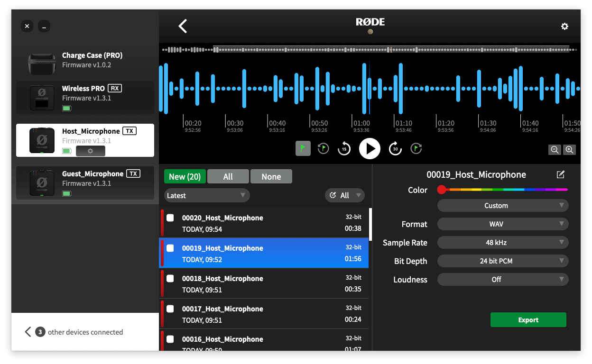Open the Sample Rate dropdown
The image size is (592, 364).
pos(503,242)
